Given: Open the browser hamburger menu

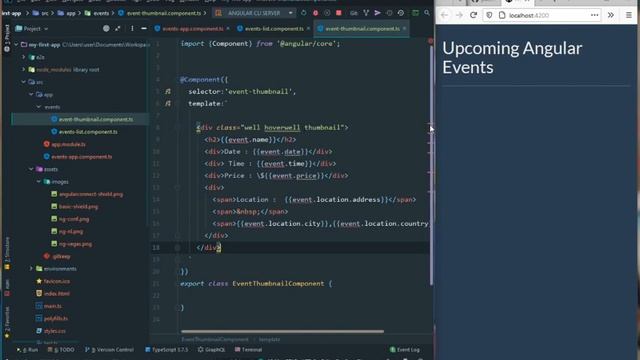Looking at the screenshot, I should click(x=629, y=15).
